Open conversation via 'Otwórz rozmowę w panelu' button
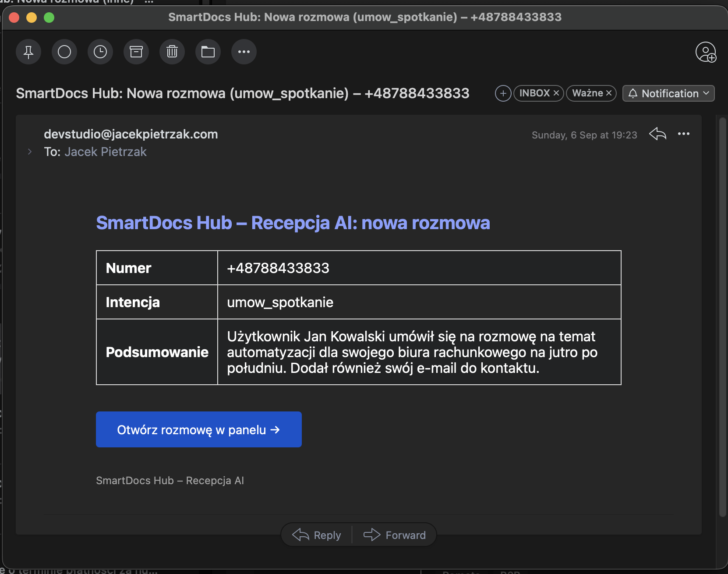Screen dimensions: 728x574 pyautogui.click(x=199, y=429)
